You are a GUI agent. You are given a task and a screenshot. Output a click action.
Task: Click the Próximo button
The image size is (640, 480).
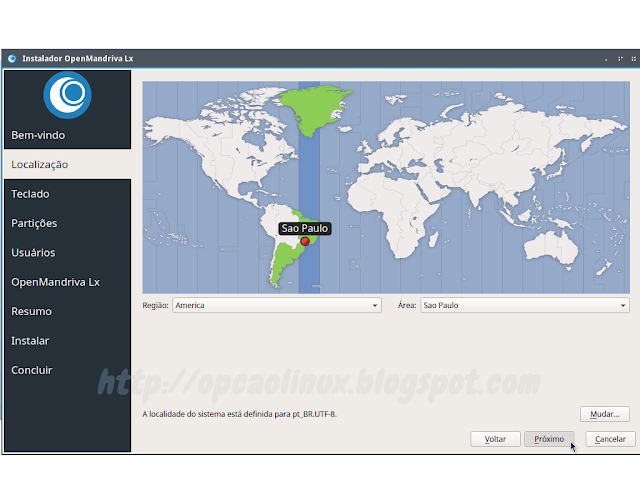click(x=549, y=439)
